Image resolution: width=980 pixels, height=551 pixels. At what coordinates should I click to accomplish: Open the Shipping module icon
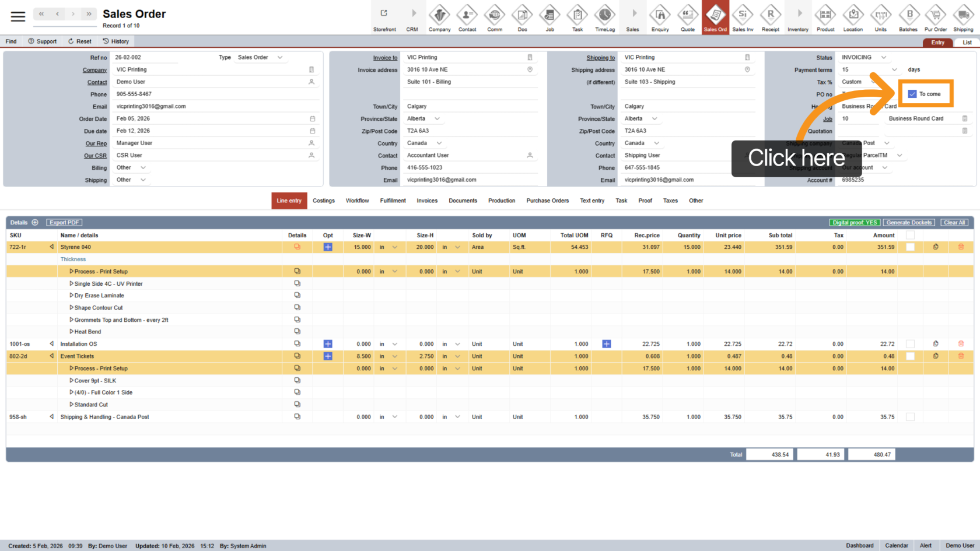tap(963, 17)
